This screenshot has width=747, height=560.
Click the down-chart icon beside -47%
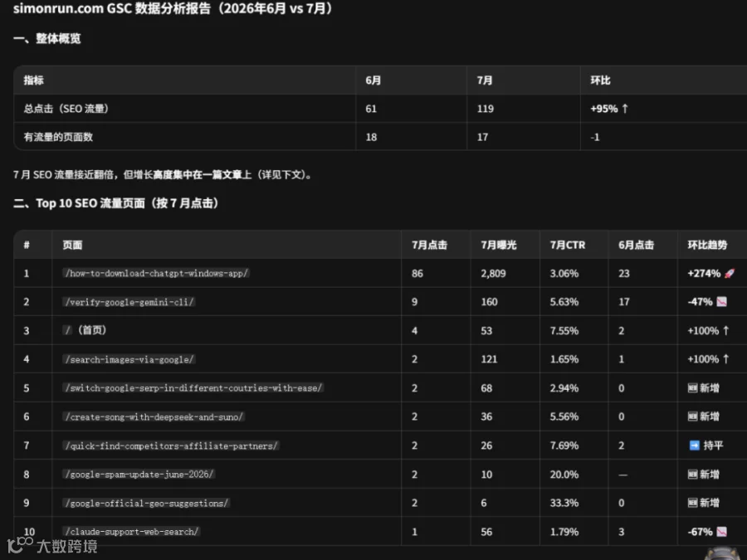[722, 302]
